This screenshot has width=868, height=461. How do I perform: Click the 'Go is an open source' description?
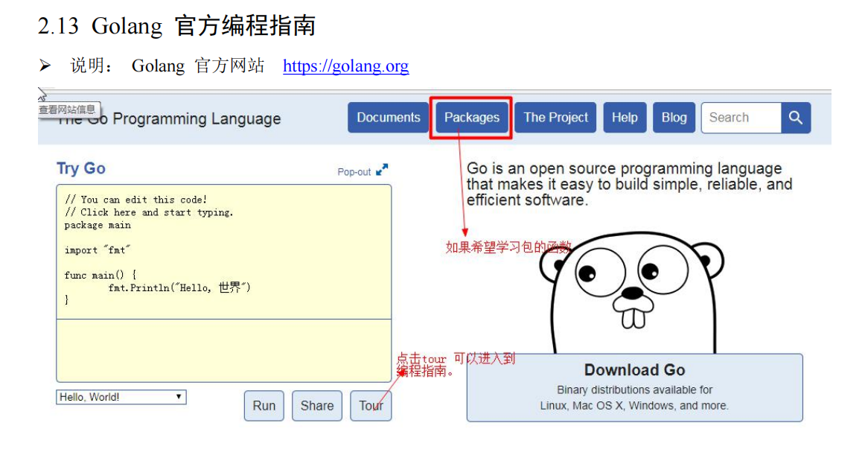click(x=629, y=184)
